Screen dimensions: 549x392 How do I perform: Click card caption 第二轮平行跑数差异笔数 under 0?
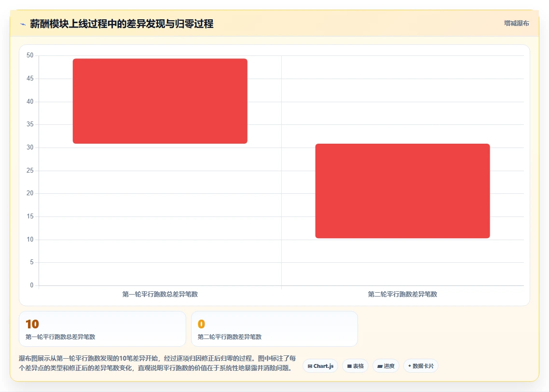pyautogui.click(x=230, y=337)
